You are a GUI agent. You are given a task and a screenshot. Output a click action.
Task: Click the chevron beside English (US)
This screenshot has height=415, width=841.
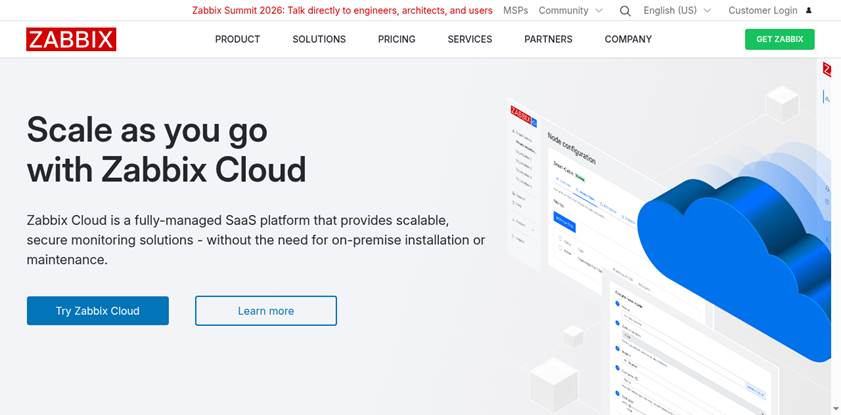click(x=707, y=11)
